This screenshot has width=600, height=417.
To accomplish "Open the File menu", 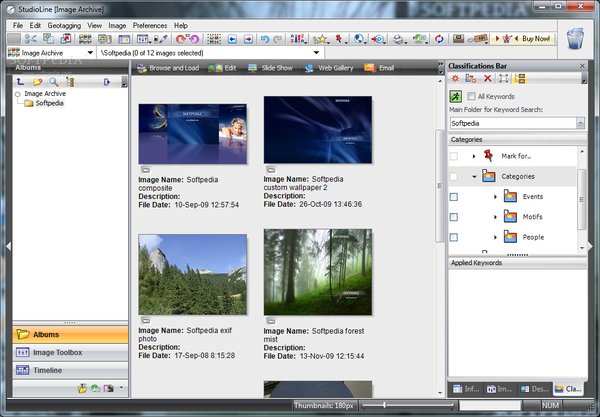I will tap(18, 25).
